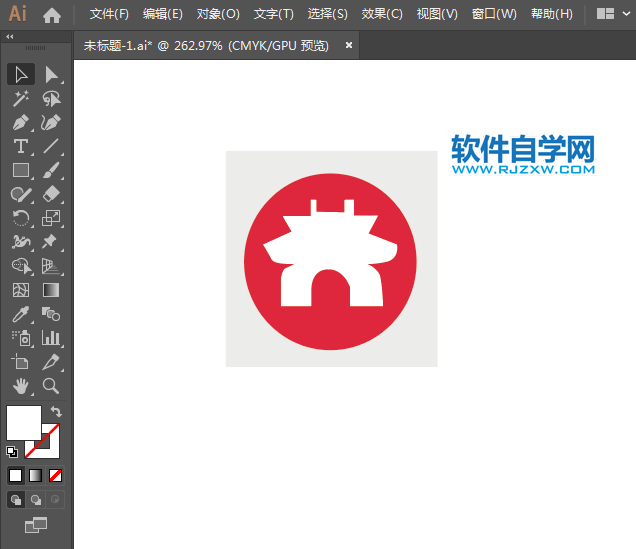Image resolution: width=636 pixels, height=549 pixels.
Task: Open the arrange documents layout icon
Action: pyautogui.click(x=605, y=14)
